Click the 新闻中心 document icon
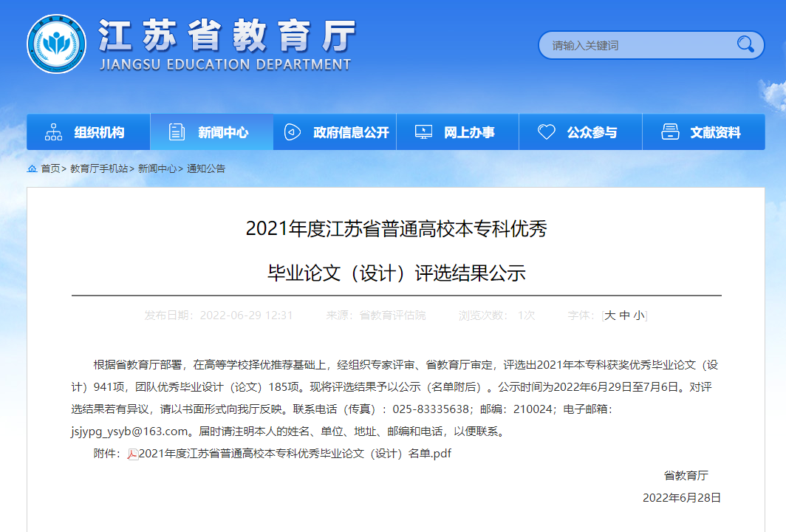 coord(177,132)
